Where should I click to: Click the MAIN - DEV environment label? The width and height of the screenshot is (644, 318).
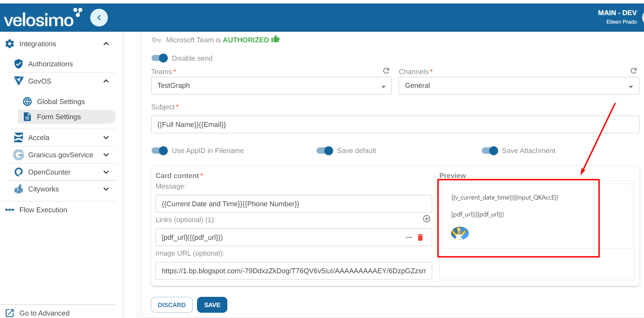point(617,13)
